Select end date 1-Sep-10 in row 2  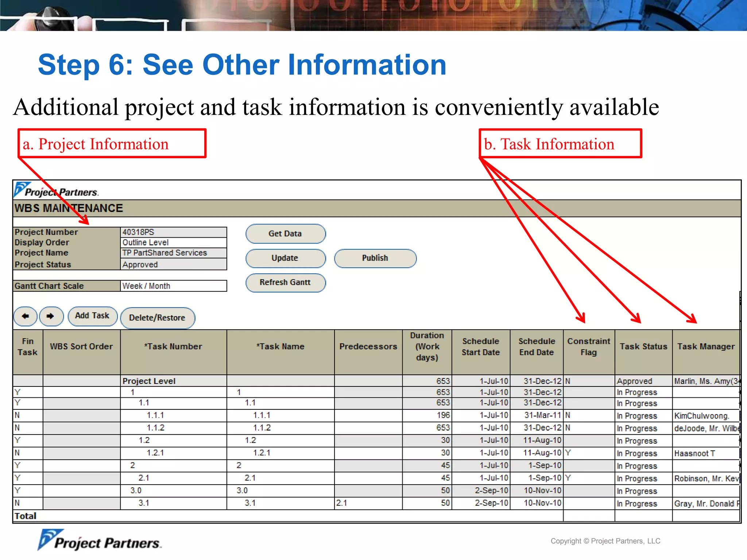537,465
